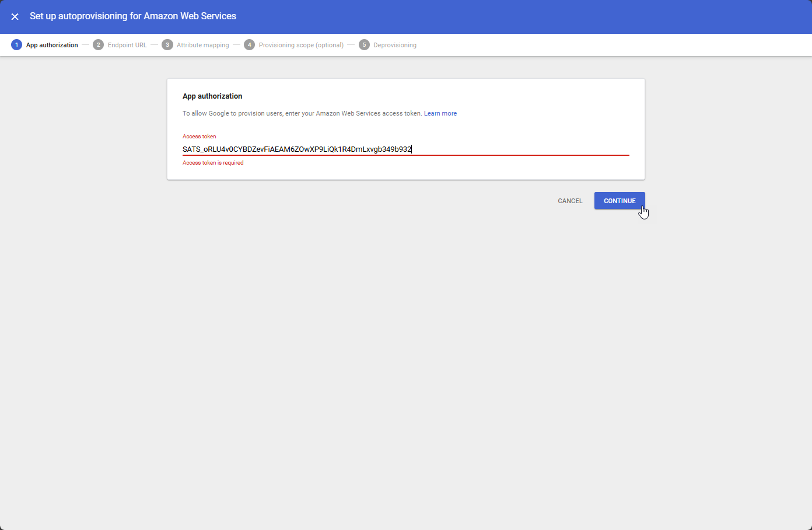
Task: Close the autoprovisioning setup dialog with X
Action: click(x=15, y=16)
